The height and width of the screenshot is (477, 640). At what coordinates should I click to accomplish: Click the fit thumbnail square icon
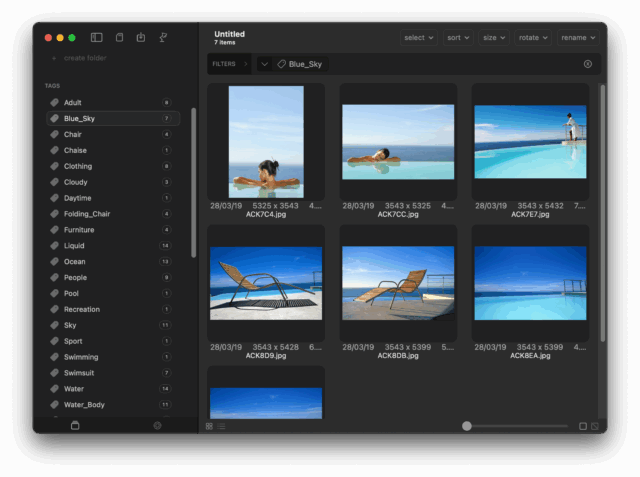(583, 426)
